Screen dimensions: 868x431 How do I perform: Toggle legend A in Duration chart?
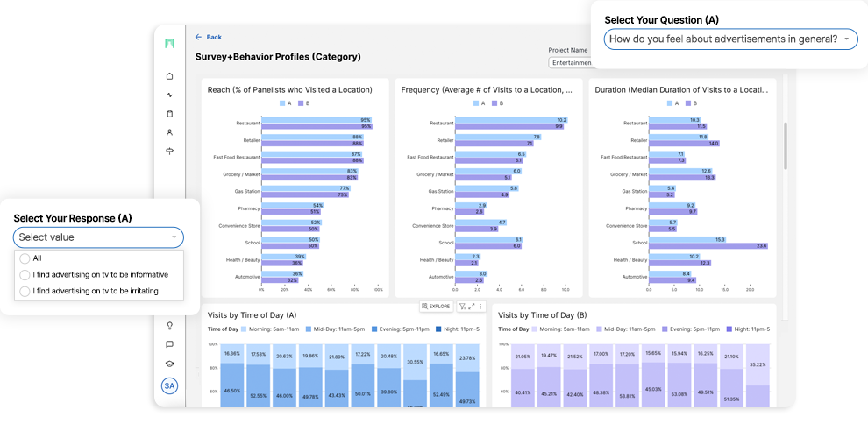pos(673,103)
